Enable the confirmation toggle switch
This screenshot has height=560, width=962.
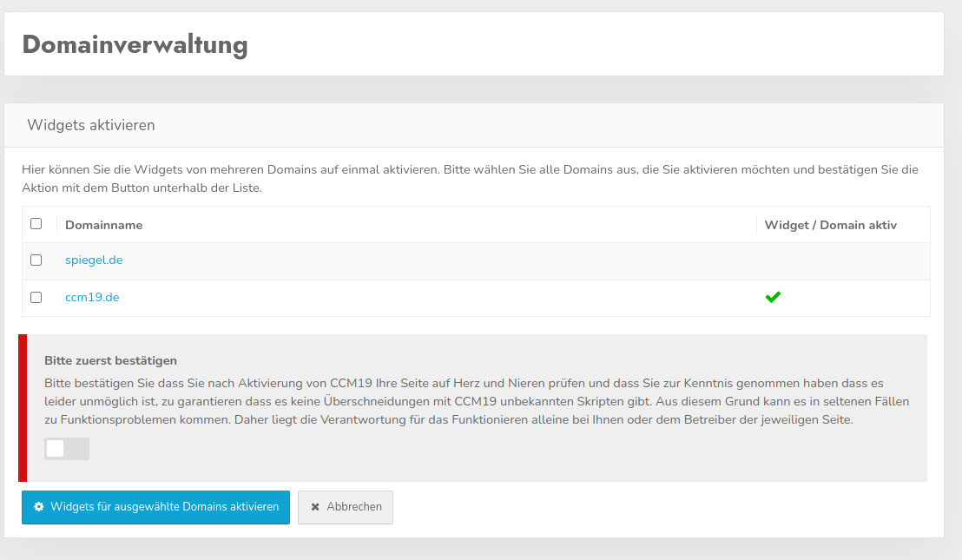click(x=67, y=449)
